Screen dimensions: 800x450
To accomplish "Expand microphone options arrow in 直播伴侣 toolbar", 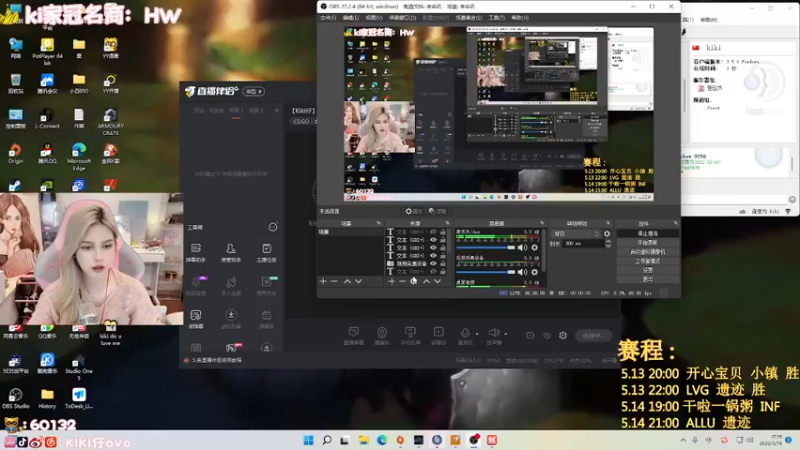I will [x=477, y=334].
